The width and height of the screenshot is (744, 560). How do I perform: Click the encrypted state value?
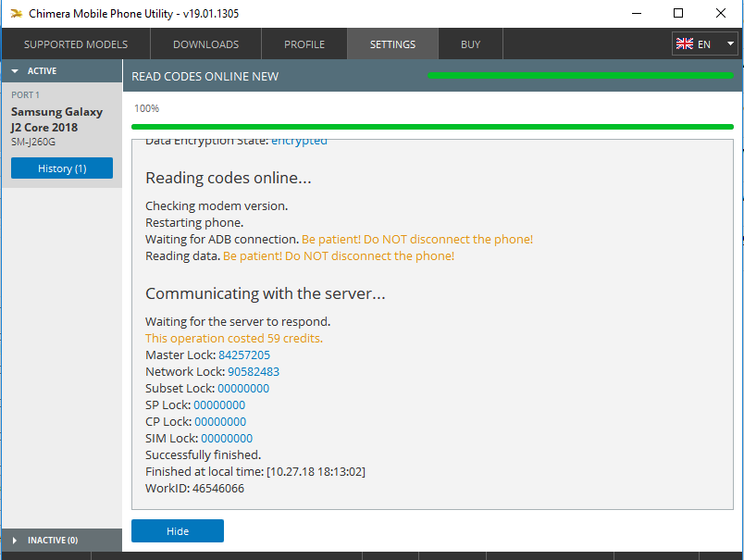(x=299, y=142)
